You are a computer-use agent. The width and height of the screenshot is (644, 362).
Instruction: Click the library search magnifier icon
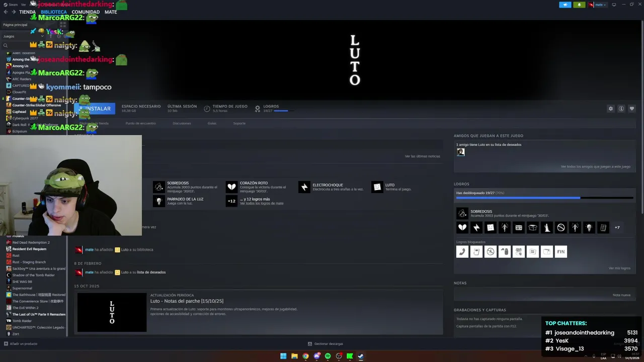pyautogui.click(x=6, y=45)
